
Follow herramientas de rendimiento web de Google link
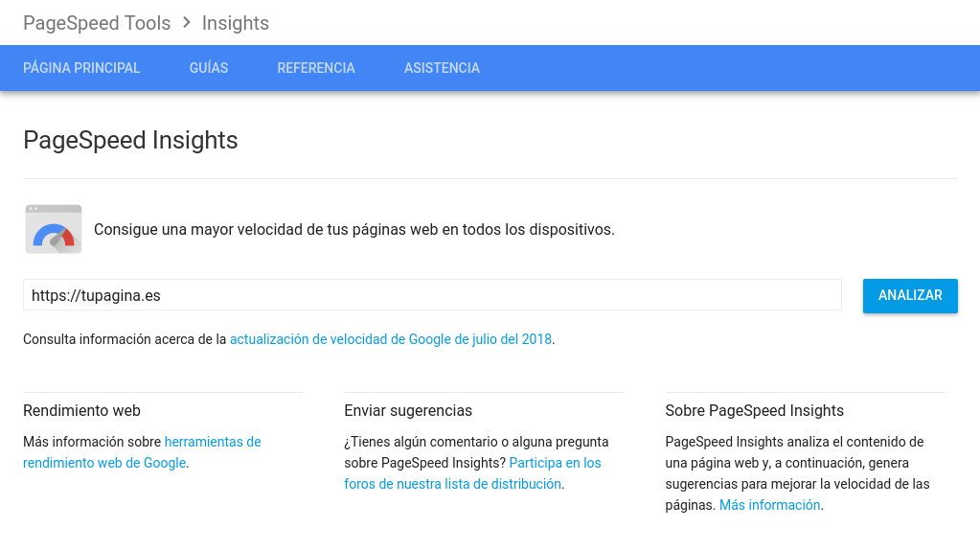[142, 452]
